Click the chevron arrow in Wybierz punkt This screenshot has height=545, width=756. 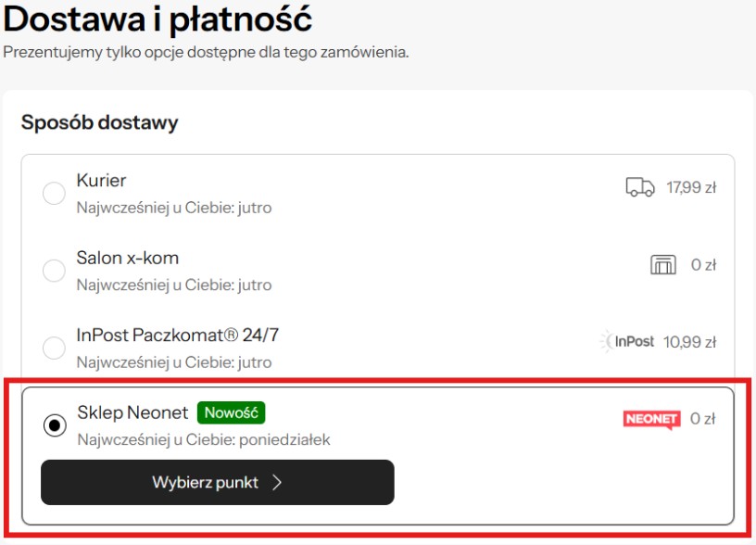point(277,482)
